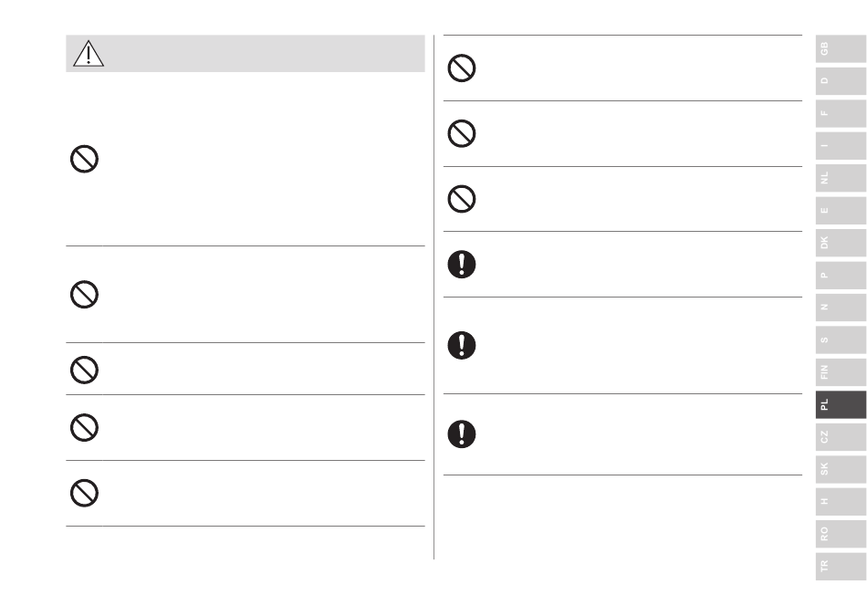The image size is (867, 616).
Task: Click the bottom prohibition icon in the left column
Action: [85, 493]
